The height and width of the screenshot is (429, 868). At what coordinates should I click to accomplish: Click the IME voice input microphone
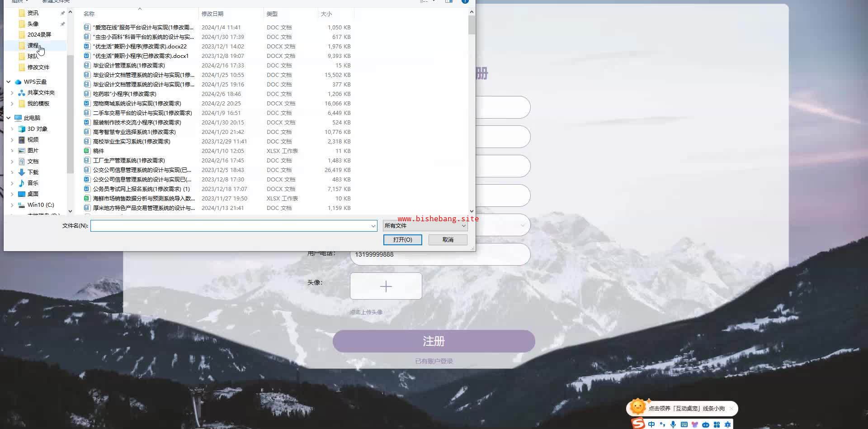(673, 424)
